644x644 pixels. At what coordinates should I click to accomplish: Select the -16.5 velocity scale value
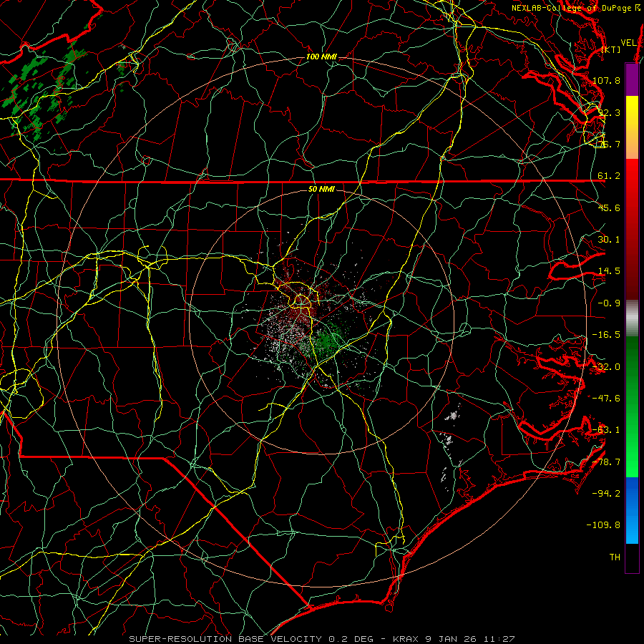tap(606, 335)
